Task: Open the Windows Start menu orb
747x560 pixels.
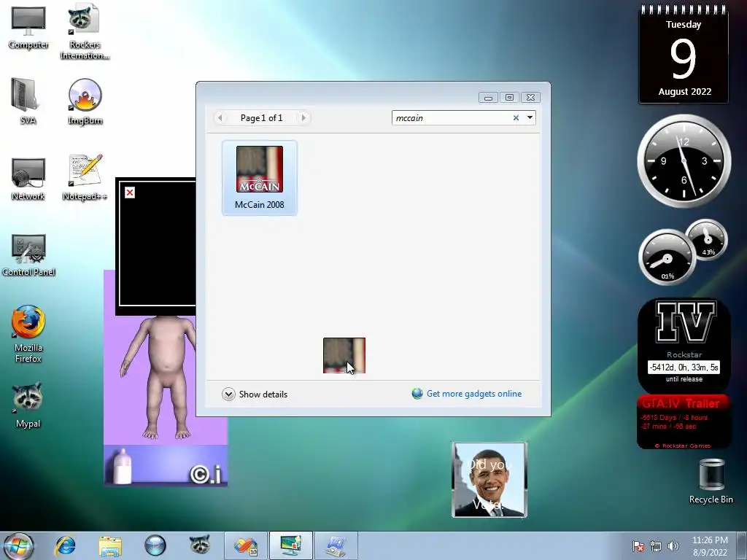Action: 18,545
